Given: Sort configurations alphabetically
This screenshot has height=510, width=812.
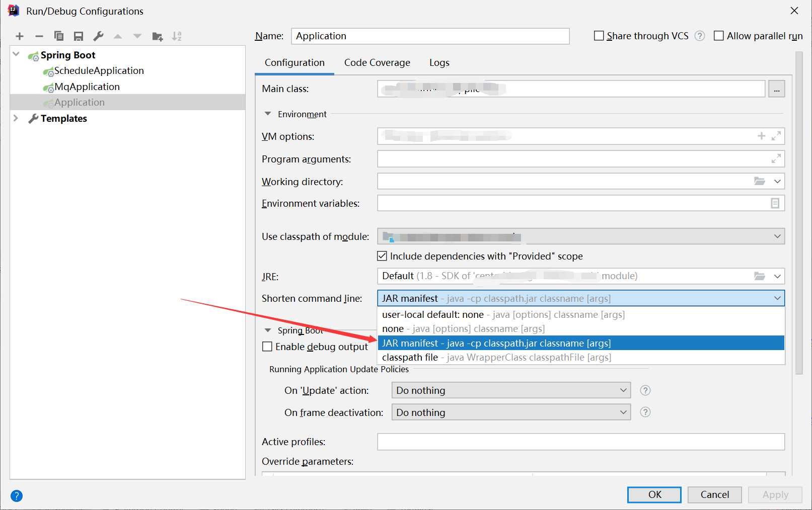Looking at the screenshot, I should tap(177, 36).
